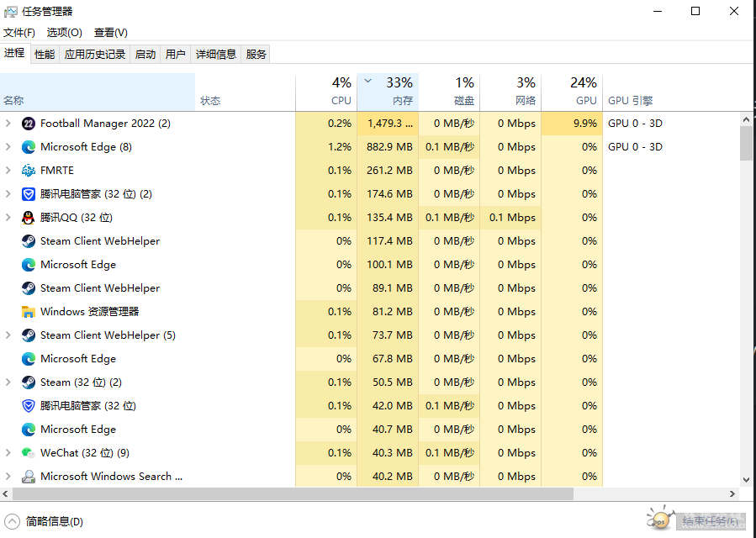Click the 1,479.3 memory cell
Screen dimensions: 756x538
pos(388,124)
